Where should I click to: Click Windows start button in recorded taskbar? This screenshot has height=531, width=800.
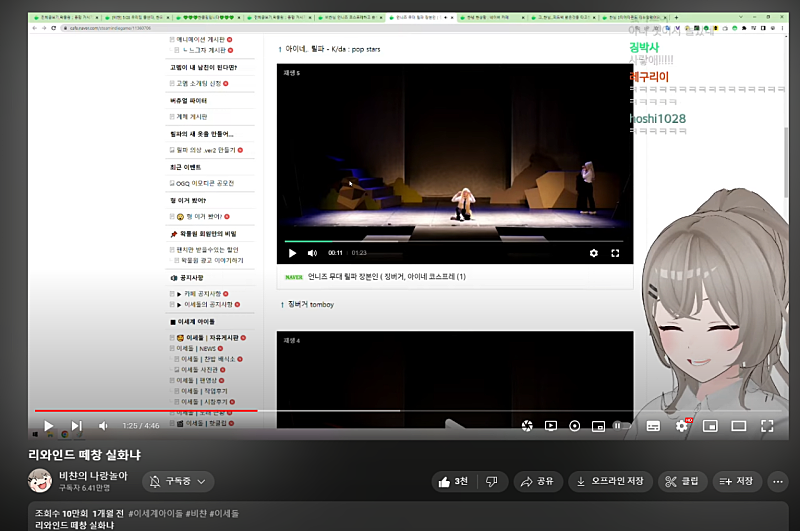[x=35, y=434]
